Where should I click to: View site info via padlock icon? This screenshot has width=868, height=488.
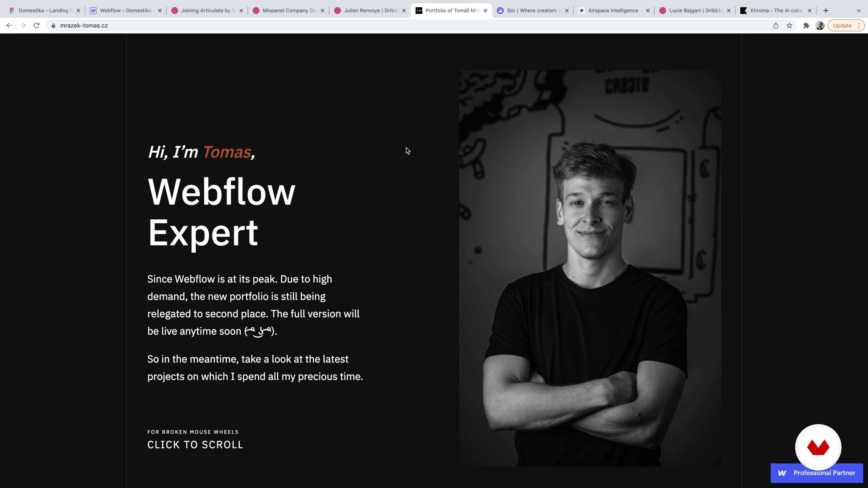[x=53, y=26]
